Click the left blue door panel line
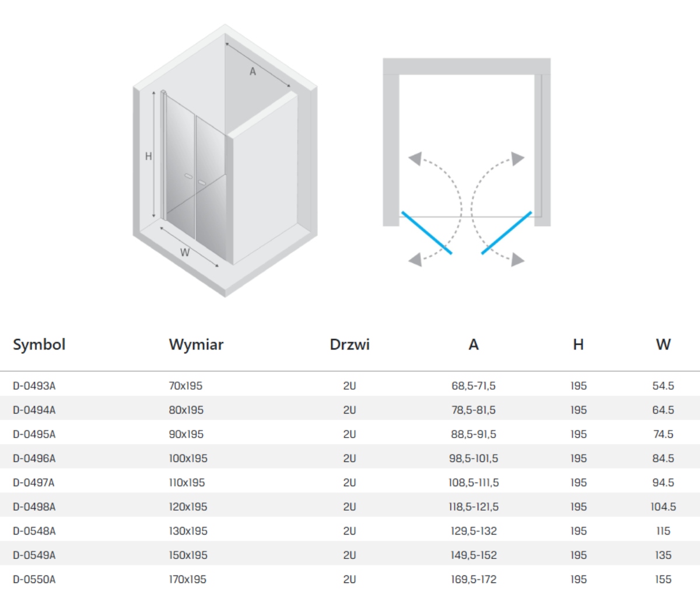The height and width of the screenshot is (594, 700). [426, 233]
